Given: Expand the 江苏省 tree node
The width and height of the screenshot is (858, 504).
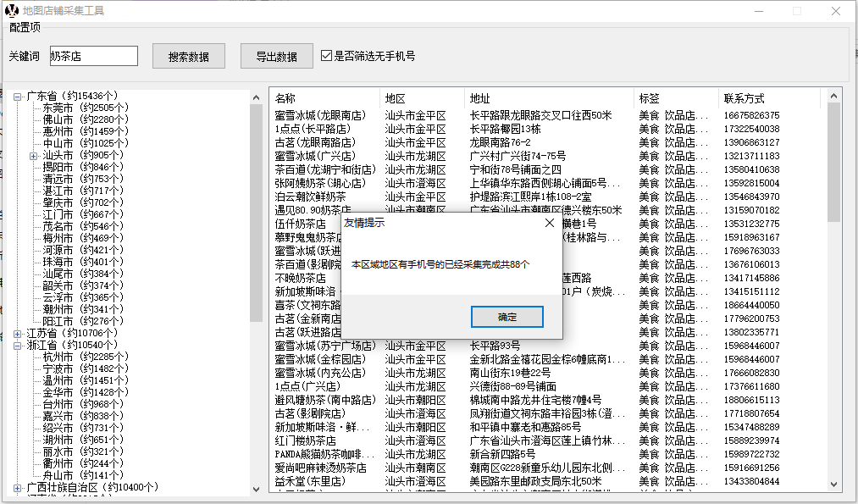Looking at the screenshot, I should tap(17, 334).
